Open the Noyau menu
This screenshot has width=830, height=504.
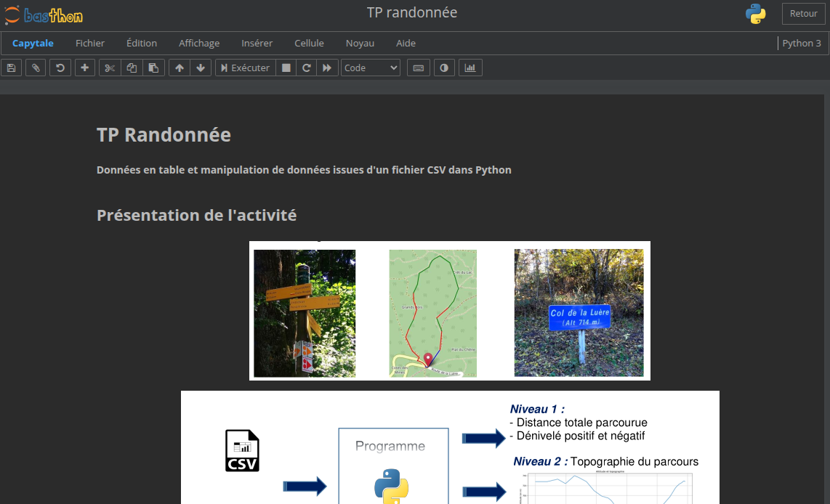[360, 44]
